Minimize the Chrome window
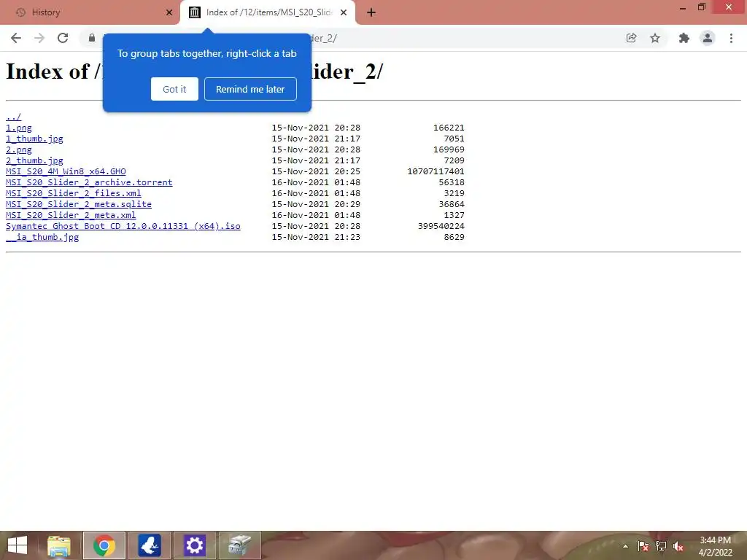This screenshot has height=560, width=747. pyautogui.click(x=683, y=7)
